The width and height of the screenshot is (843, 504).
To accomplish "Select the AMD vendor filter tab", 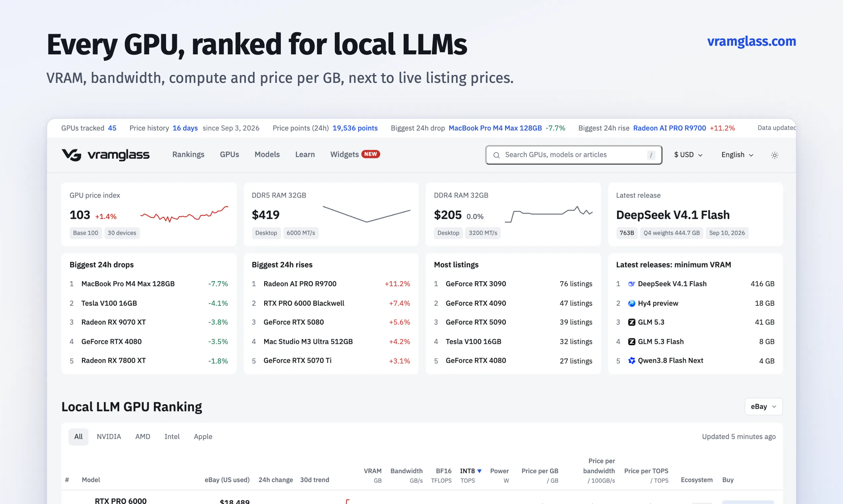I will pos(143,437).
